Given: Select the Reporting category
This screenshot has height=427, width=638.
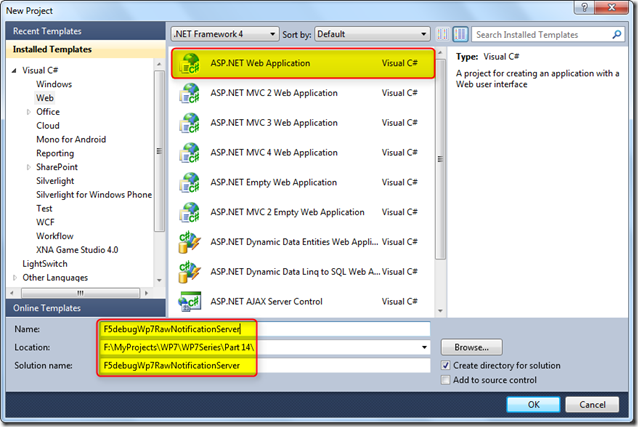Looking at the screenshot, I should (x=55, y=153).
